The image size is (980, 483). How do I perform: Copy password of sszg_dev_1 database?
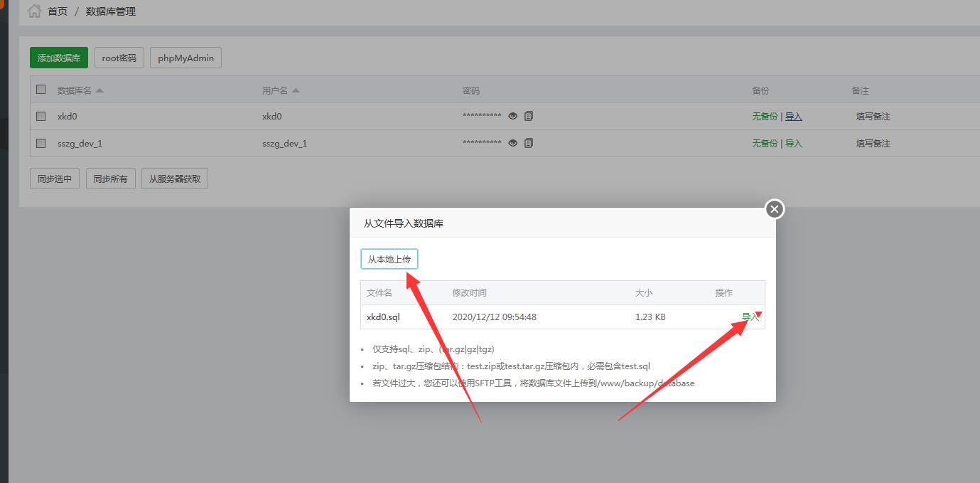529,143
